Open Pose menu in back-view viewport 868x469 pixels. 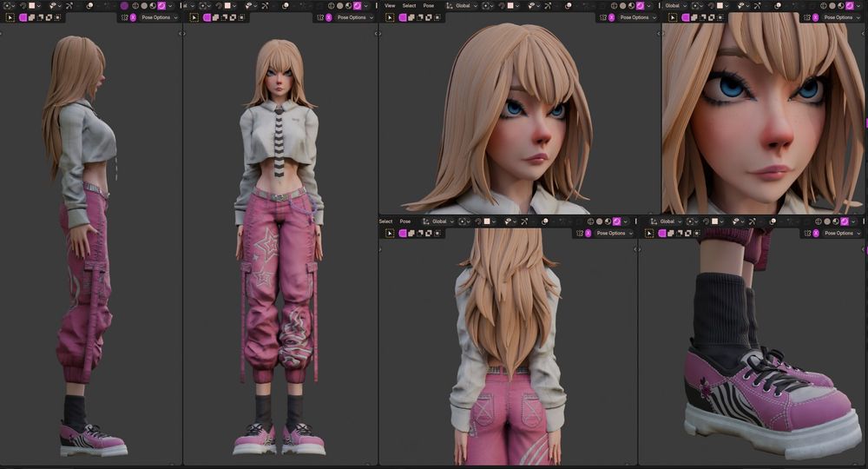point(405,221)
